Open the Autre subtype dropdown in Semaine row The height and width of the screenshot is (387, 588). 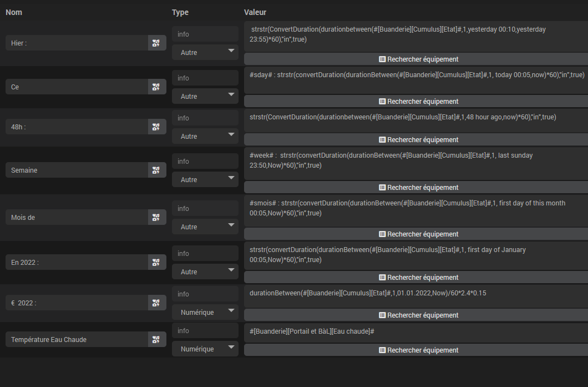[205, 180]
